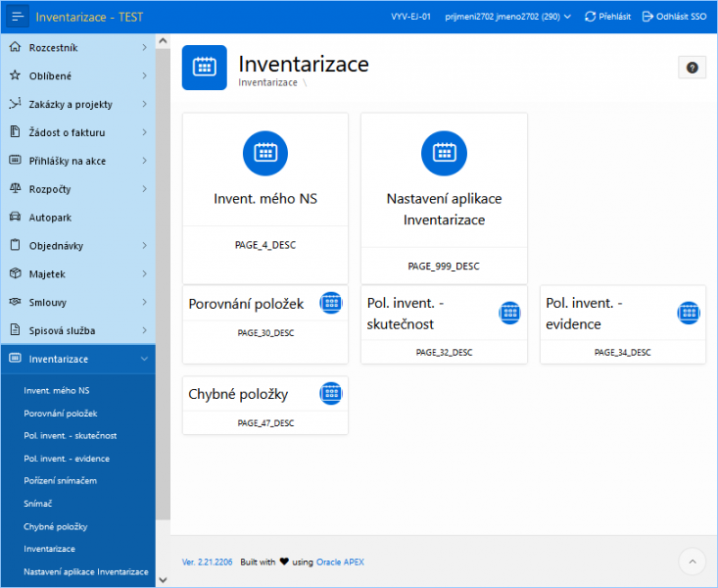Image resolution: width=718 pixels, height=588 pixels.
Task: Toggle the hamburger navigation menu button
Action: (18, 17)
